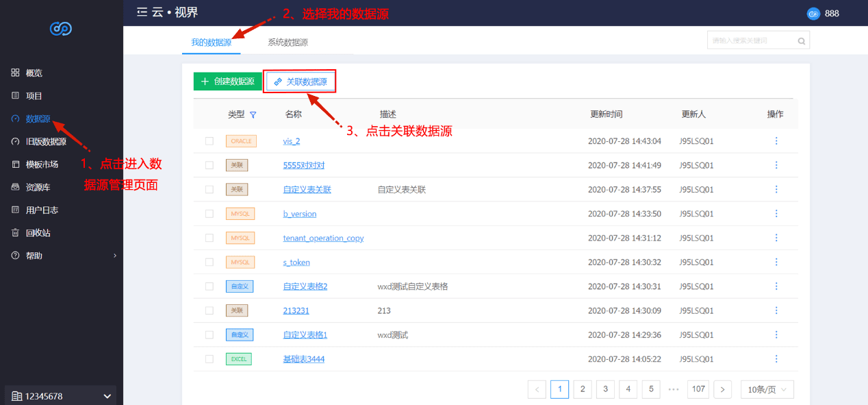Click the 关联数据源 button
868x405 pixels.
pos(301,82)
